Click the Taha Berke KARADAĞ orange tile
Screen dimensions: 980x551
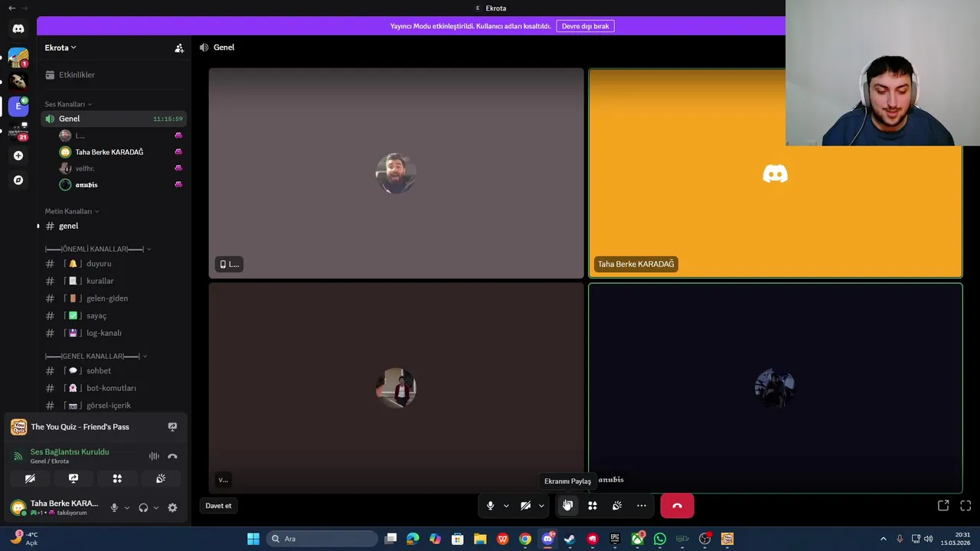(x=775, y=174)
